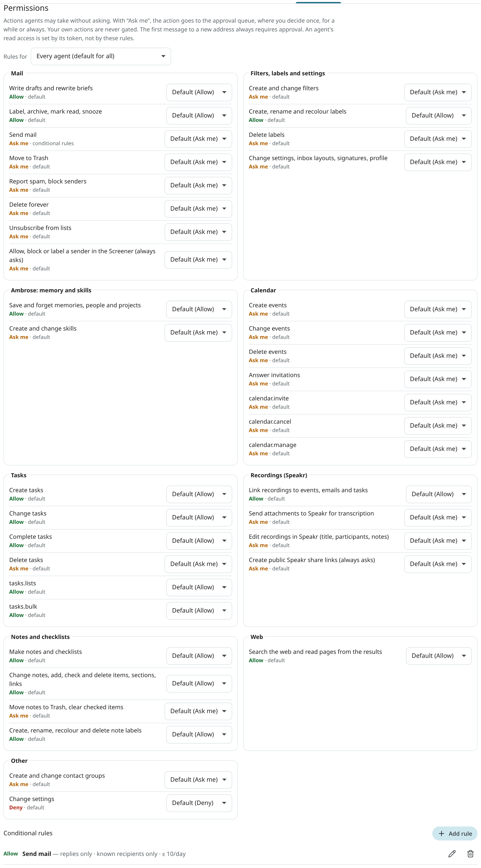Change Send attachments to Speakr permission
481x868 pixels.
[x=438, y=517]
